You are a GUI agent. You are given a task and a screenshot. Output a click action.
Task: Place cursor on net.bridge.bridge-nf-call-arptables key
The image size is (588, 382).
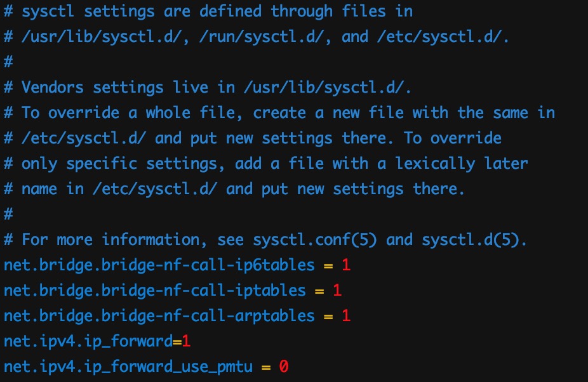coord(159,315)
